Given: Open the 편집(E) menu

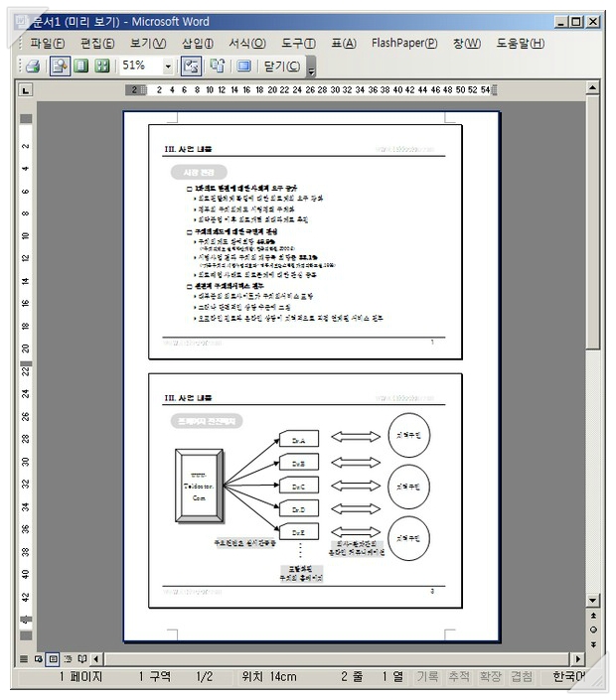Looking at the screenshot, I should click(97, 43).
